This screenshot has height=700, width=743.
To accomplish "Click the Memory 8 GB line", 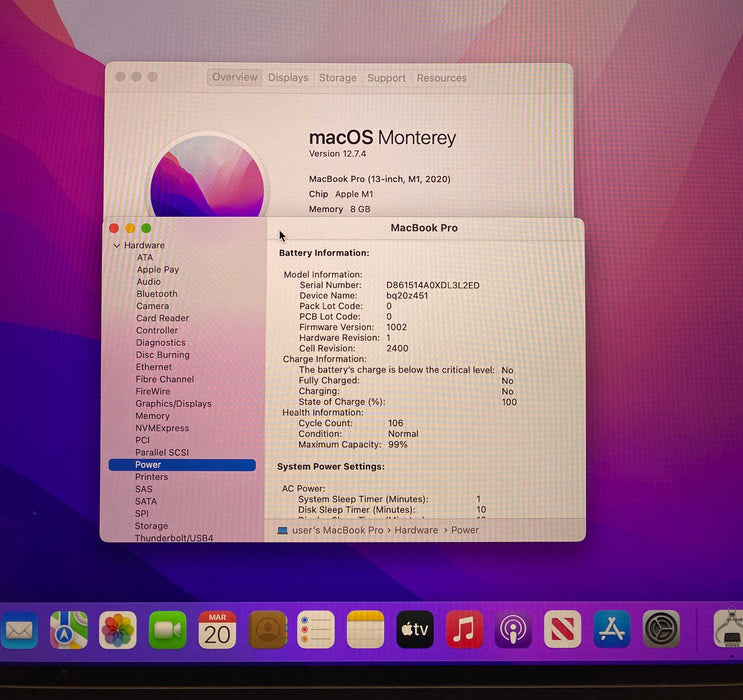I will [x=340, y=209].
